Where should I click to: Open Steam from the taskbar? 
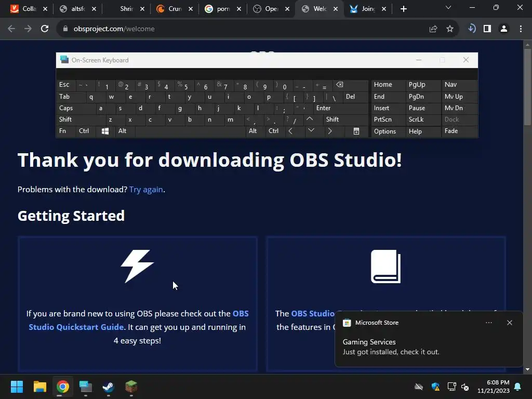coord(108,387)
